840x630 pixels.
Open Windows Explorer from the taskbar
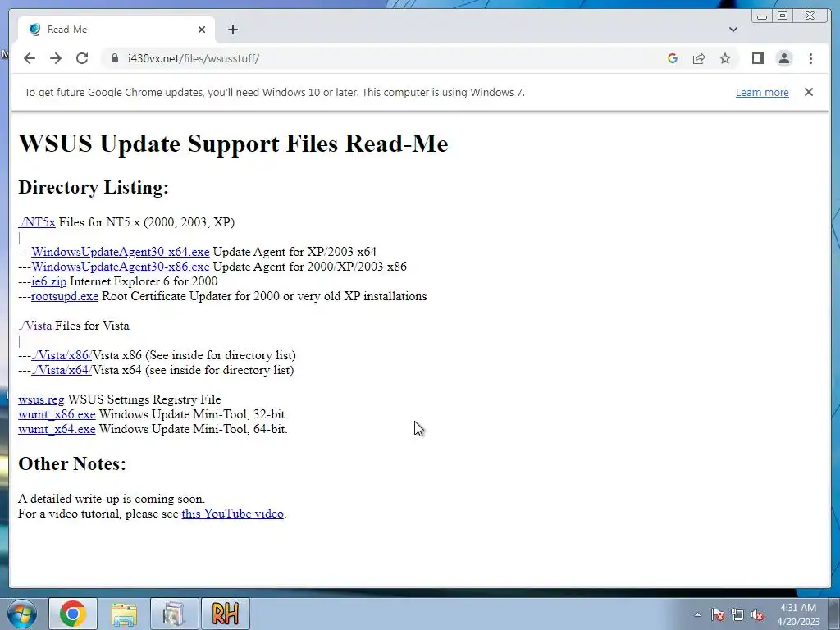point(124,614)
